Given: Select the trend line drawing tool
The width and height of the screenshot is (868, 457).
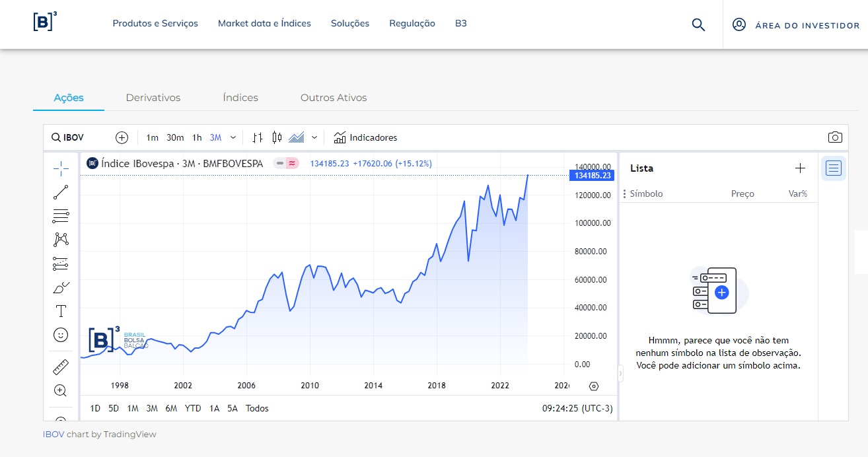Looking at the screenshot, I should coord(61,192).
